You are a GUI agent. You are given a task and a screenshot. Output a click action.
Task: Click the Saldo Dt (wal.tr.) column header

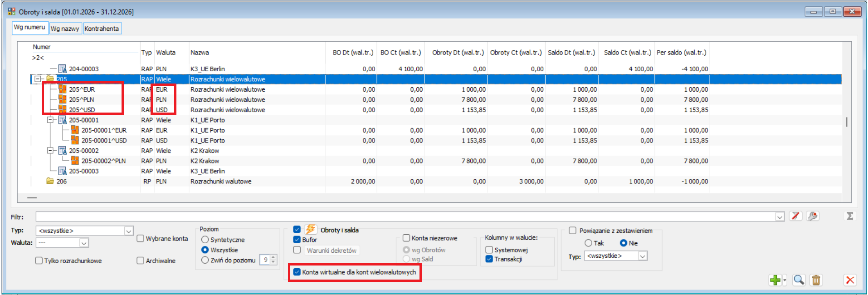571,53
